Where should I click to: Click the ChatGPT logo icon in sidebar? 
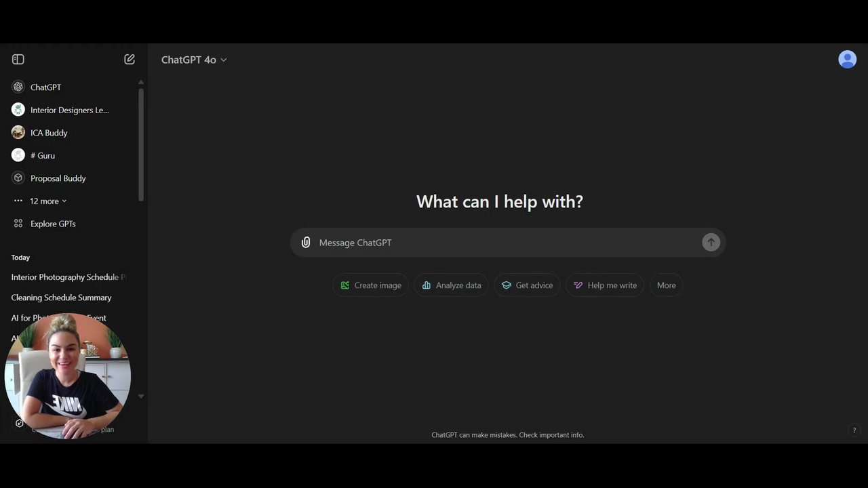pos(18,87)
